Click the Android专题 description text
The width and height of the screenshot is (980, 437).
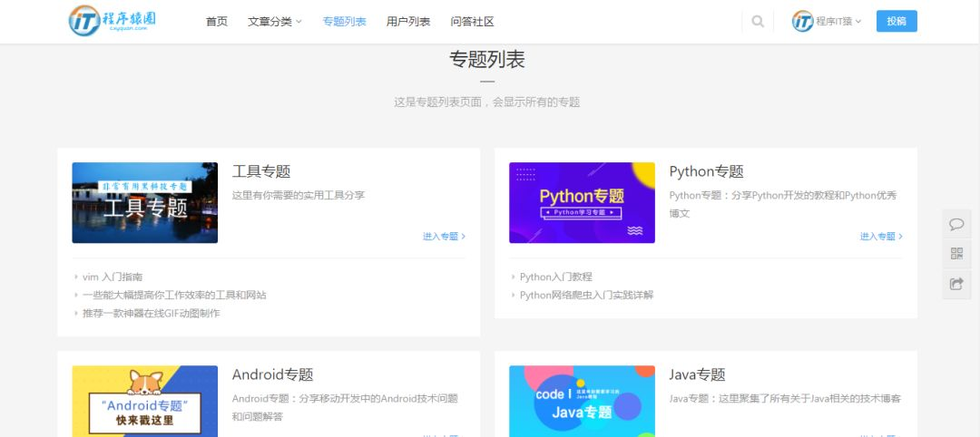(345, 407)
